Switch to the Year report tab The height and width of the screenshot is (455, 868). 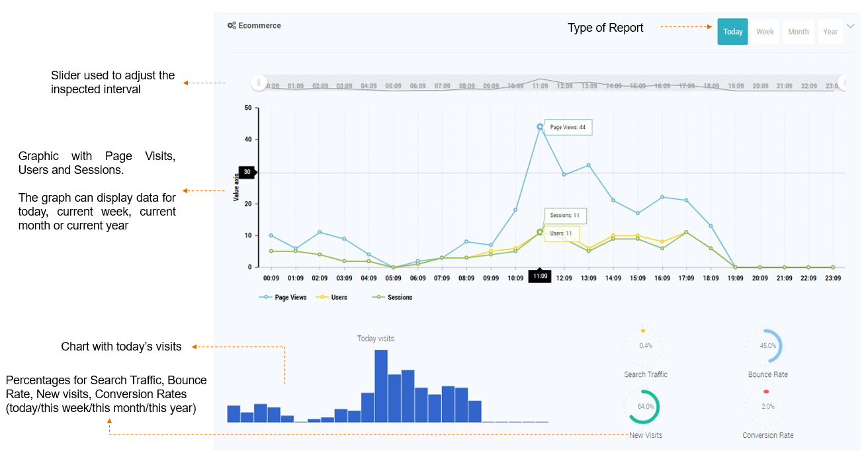pos(830,32)
